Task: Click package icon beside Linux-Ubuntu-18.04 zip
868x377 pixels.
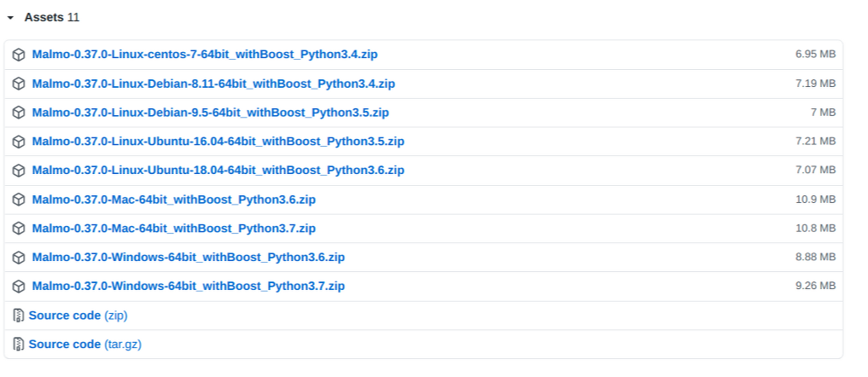Action: (x=19, y=171)
